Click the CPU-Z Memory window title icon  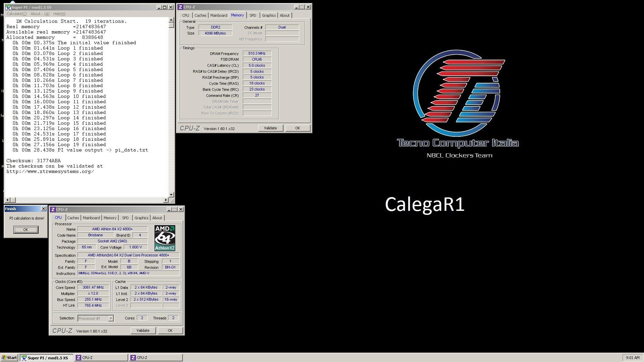point(180,7)
